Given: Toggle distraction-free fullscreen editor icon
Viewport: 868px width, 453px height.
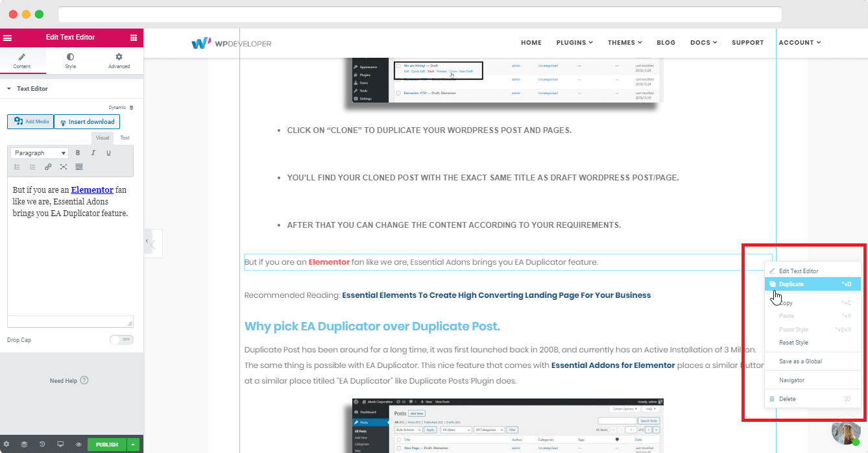Looking at the screenshot, I should pyautogui.click(x=64, y=167).
